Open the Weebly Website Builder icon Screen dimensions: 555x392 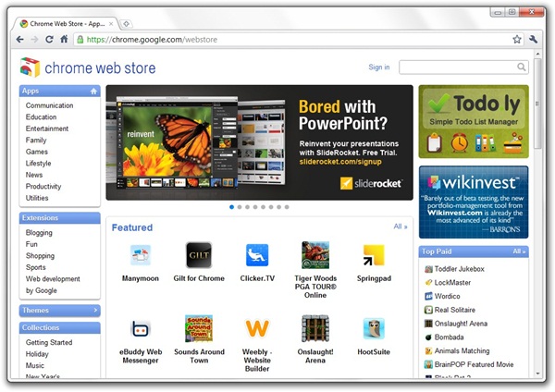(x=257, y=328)
